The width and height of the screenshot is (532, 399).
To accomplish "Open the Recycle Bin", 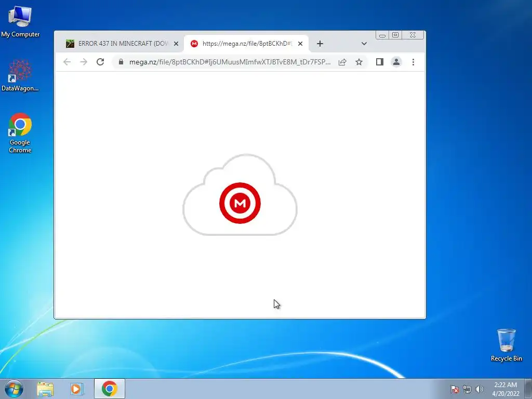I will tap(506, 345).
